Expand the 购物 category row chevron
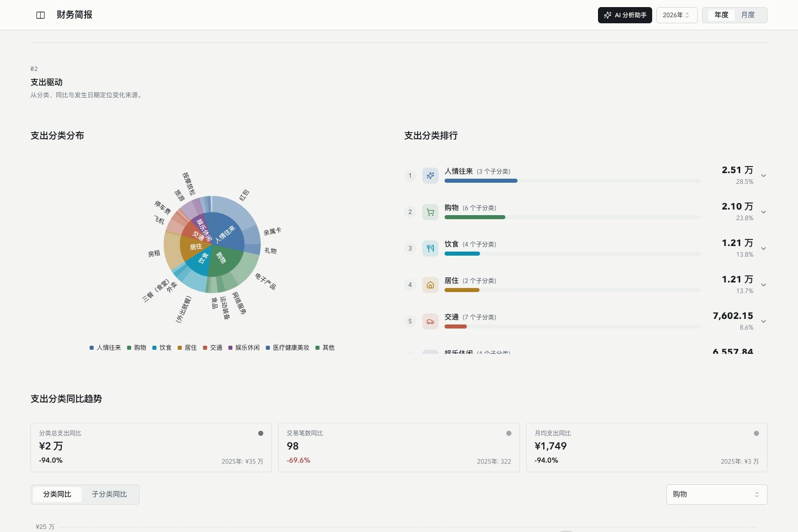 click(x=764, y=212)
